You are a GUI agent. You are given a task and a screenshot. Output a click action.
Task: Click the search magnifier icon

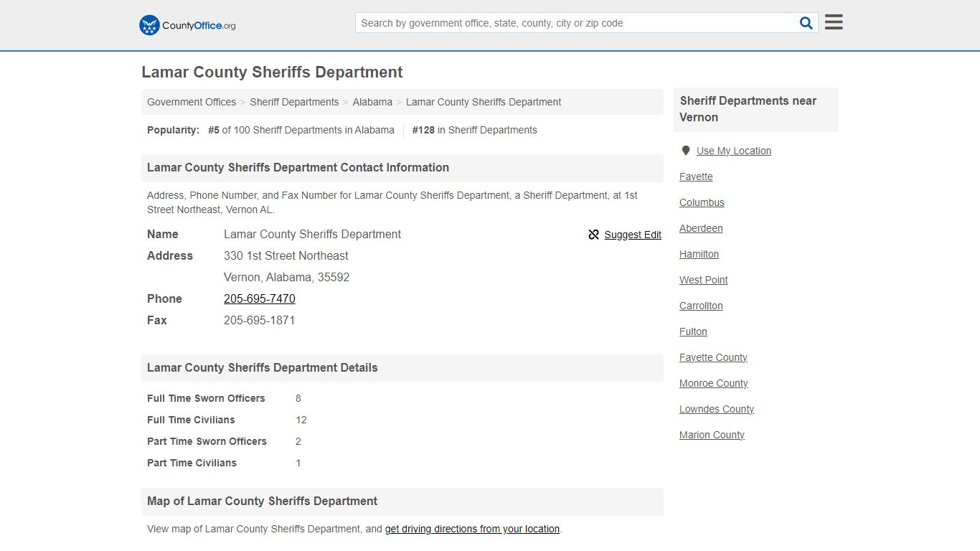pyautogui.click(x=806, y=23)
